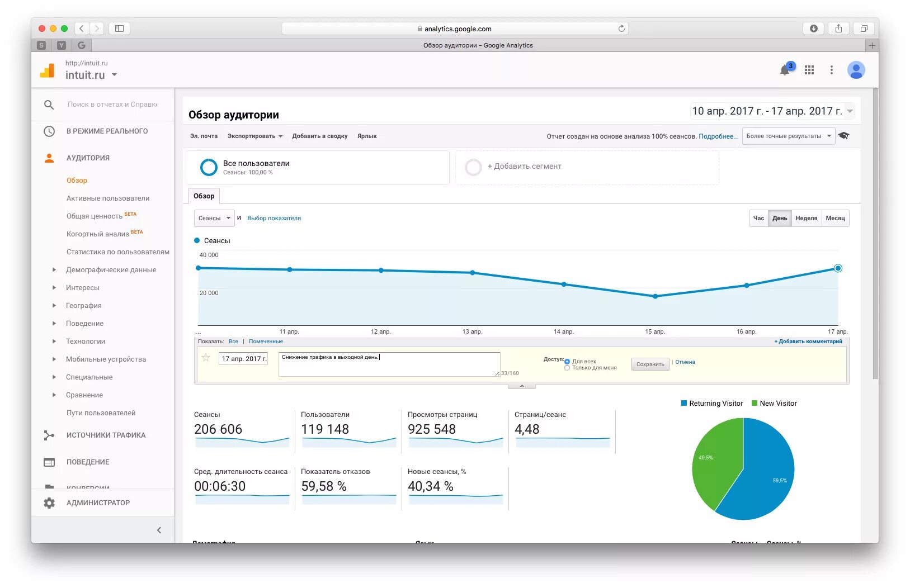The image size is (910, 588).
Task: Open the Google apps grid icon
Action: (809, 70)
